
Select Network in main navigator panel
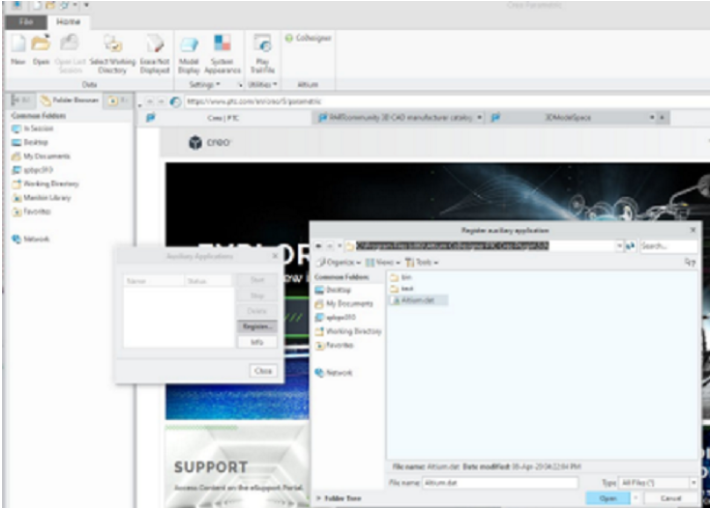30,239
